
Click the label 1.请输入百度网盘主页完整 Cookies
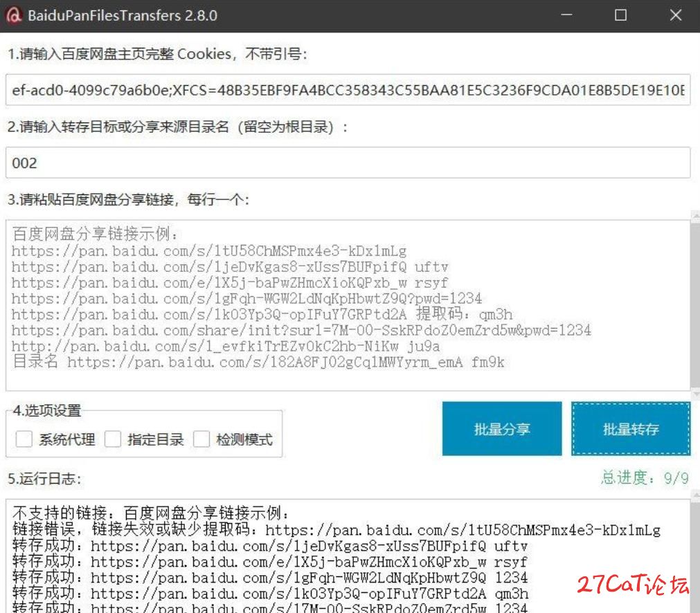pyautogui.click(x=158, y=54)
